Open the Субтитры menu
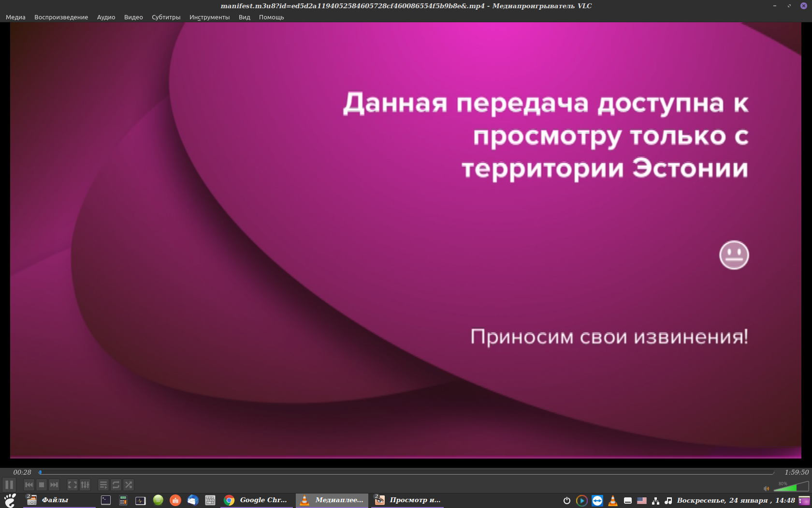The width and height of the screenshot is (812, 508). click(x=166, y=17)
